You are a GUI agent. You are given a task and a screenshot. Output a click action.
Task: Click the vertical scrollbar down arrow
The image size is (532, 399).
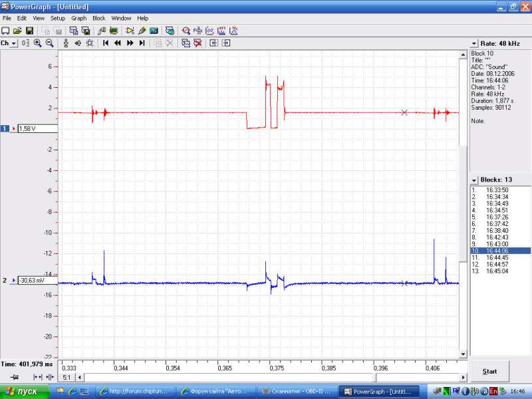coord(463,354)
